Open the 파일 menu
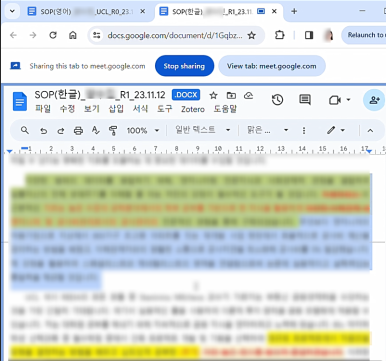The width and height of the screenshot is (386, 361). tap(43, 109)
